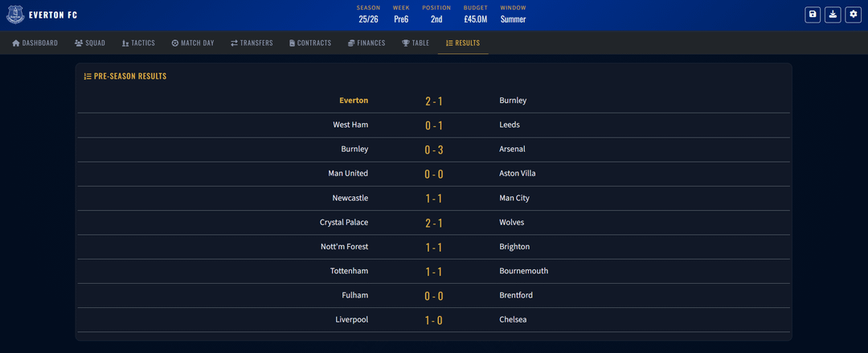Click the football icon for Match Day
Image resolution: width=868 pixels, height=353 pixels.
coord(175,43)
